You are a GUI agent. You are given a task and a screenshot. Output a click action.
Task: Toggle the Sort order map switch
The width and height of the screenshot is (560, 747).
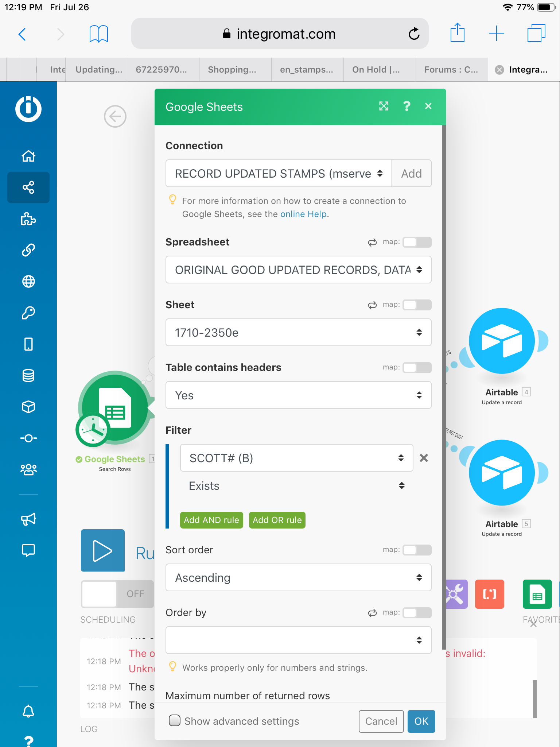click(417, 550)
